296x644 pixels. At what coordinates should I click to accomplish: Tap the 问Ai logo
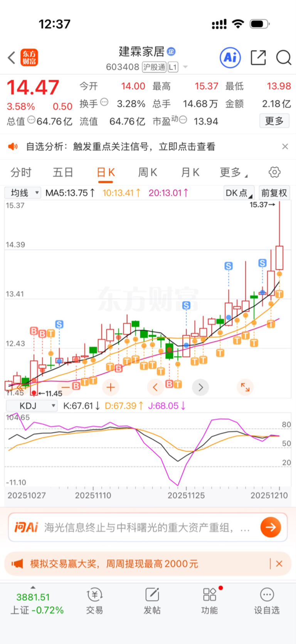26,527
